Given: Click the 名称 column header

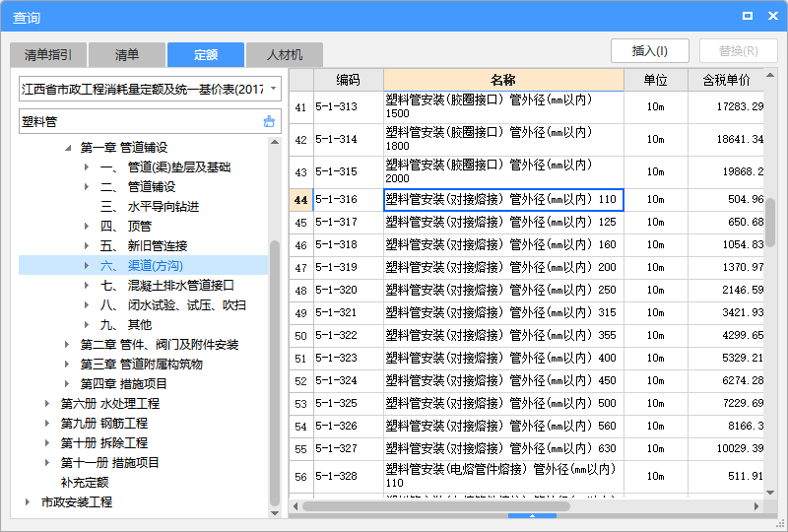Looking at the screenshot, I should 503,80.
